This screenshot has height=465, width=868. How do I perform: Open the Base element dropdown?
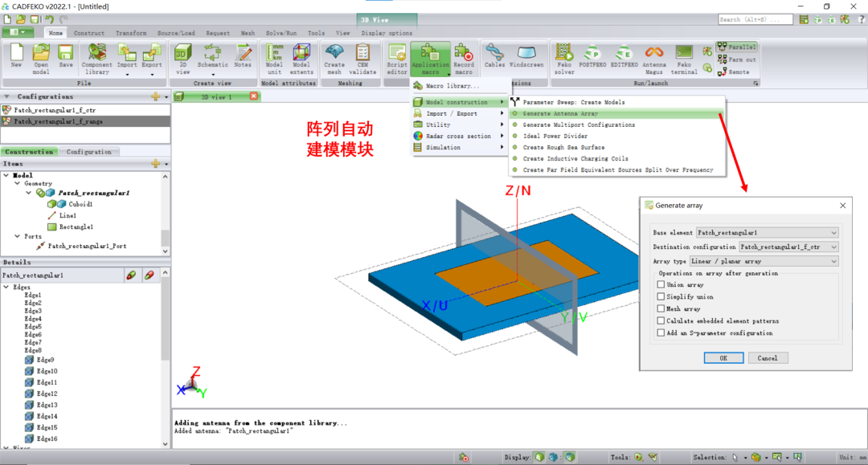(768, 233)
